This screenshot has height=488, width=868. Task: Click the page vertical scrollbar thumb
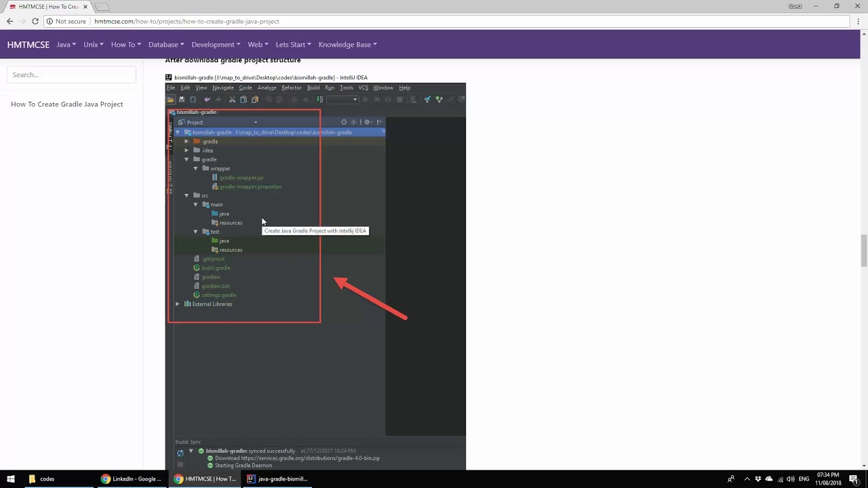pos(864,251)
